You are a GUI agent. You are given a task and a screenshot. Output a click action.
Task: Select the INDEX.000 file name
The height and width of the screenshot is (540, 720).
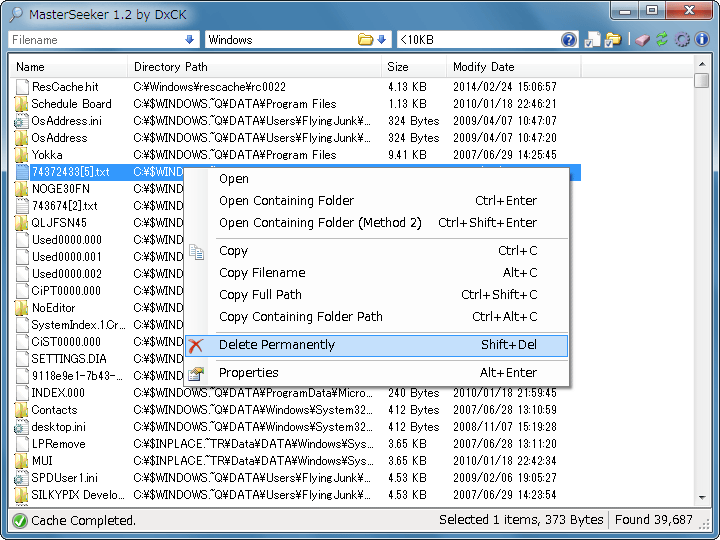58,393
